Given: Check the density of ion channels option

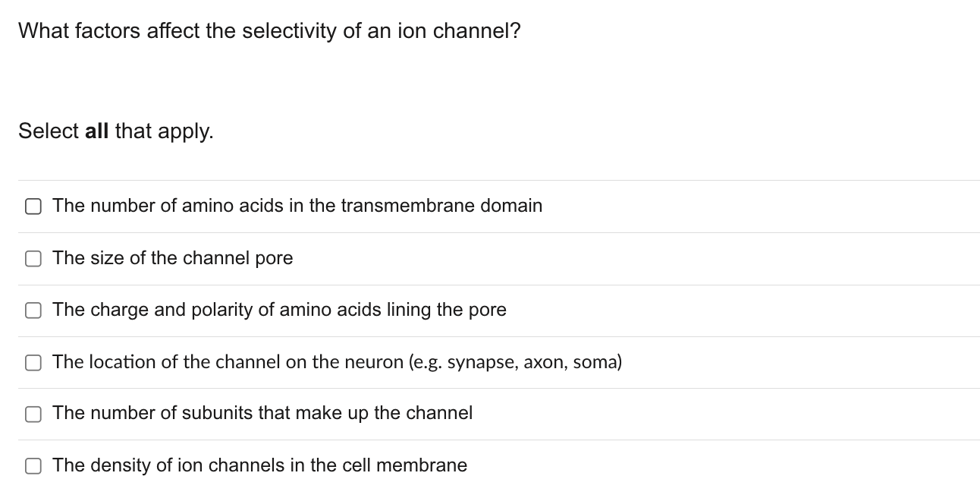Looking at the screenshot, I should click(33, 465).
